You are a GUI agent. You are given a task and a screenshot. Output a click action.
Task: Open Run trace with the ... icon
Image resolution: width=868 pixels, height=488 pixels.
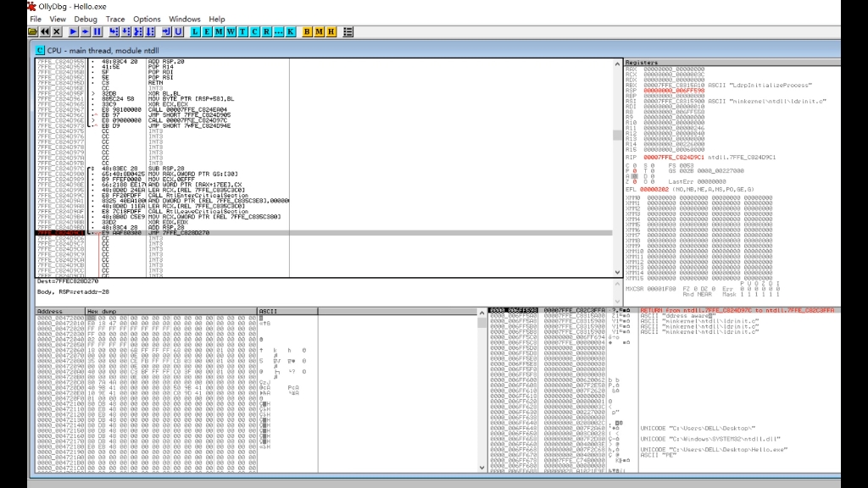278,32
